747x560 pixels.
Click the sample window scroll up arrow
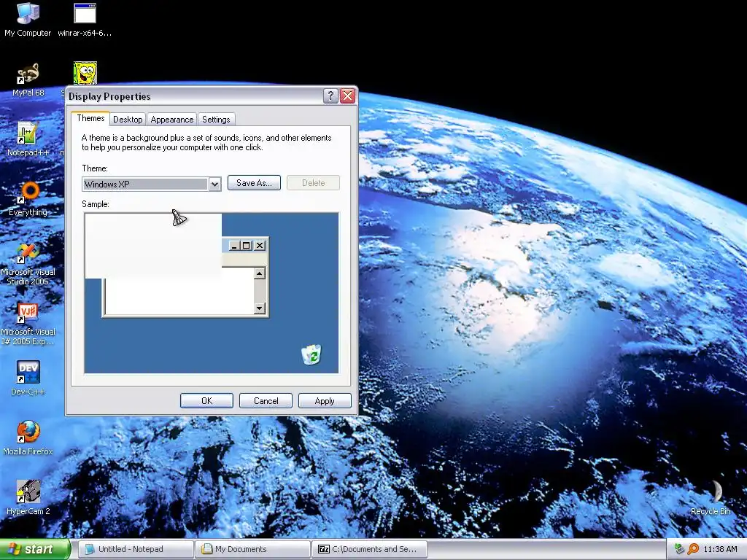(259, 273)
